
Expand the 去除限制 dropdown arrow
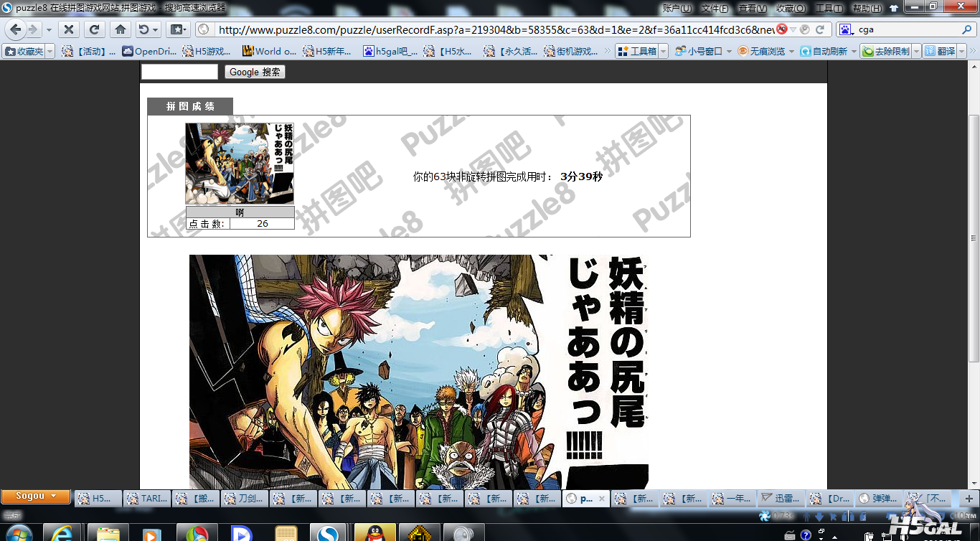pos(916,52)
